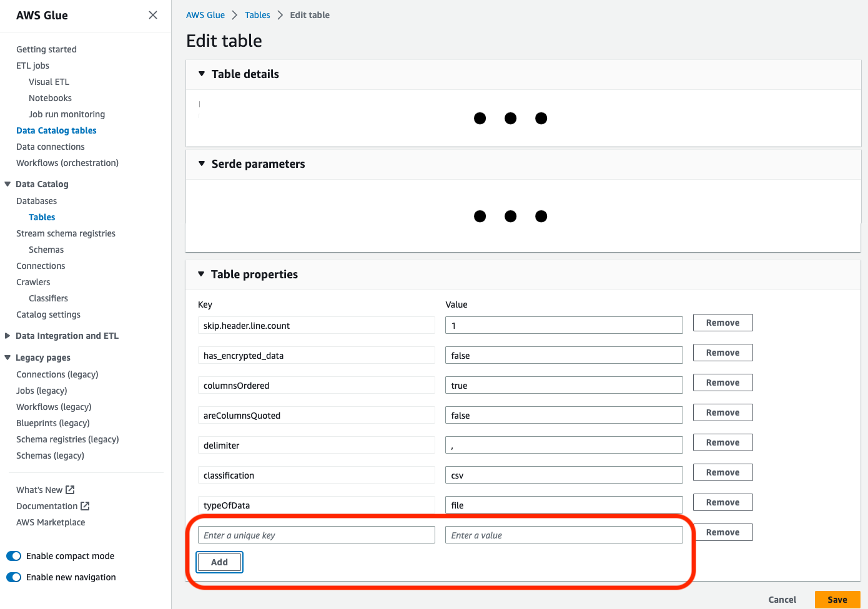Navigate to Tables via the breadcrumb
This screenshot has width=868, height=609.
tap(257, 14)
